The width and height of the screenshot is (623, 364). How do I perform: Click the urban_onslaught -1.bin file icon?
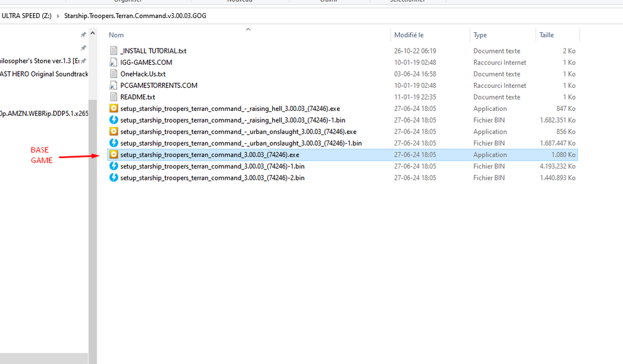(x=113, y=143)
